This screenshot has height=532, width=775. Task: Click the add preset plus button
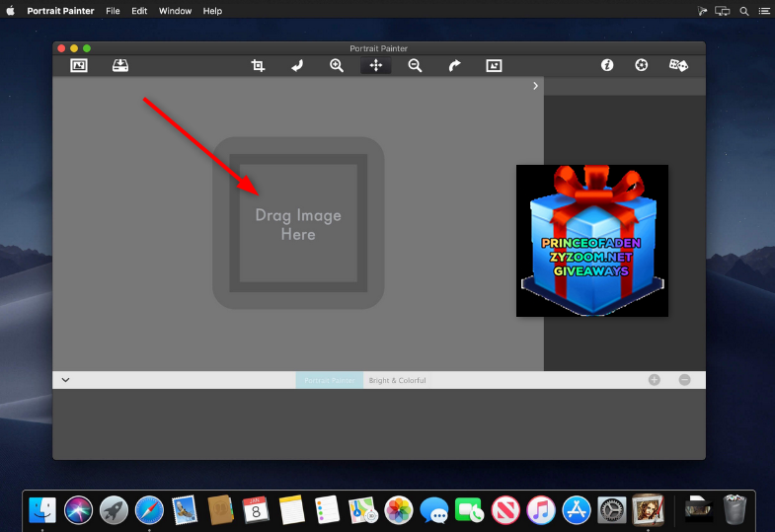tap(654, 380)
